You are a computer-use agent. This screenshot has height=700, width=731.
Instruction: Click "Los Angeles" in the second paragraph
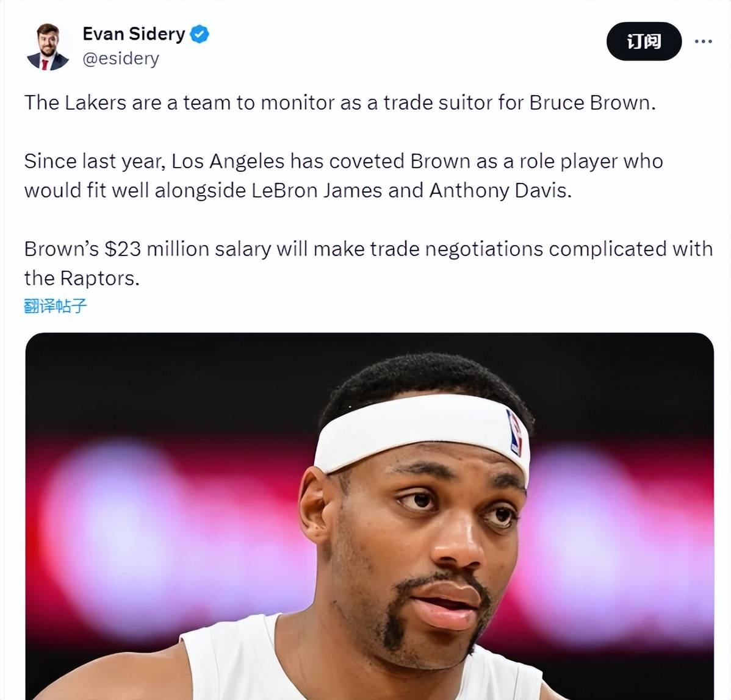coord(228,161)
